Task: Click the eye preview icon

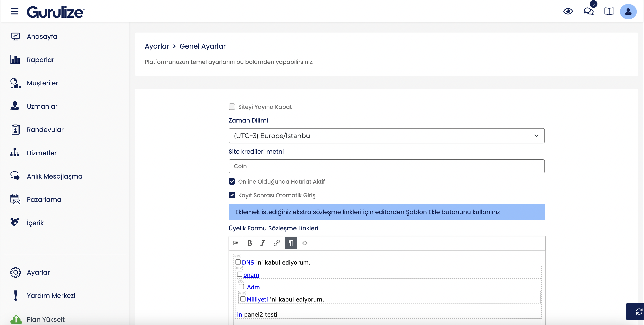Action: pos(568,11)
